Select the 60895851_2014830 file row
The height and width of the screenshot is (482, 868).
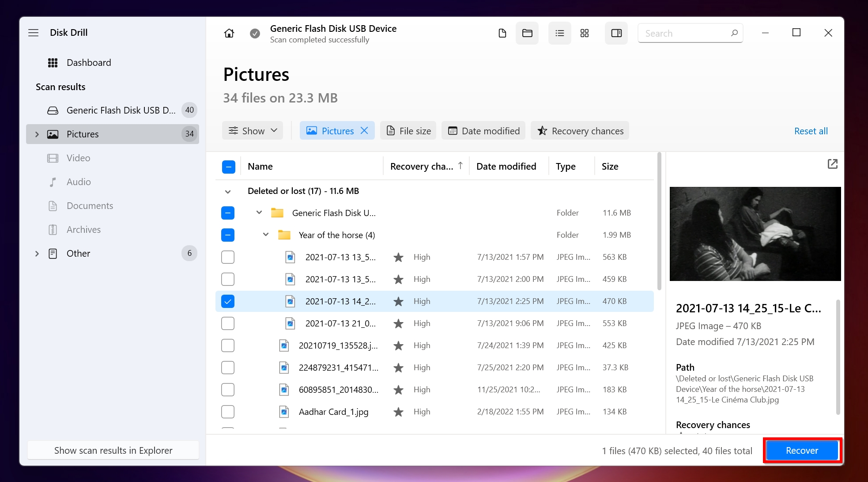point(434,390)
